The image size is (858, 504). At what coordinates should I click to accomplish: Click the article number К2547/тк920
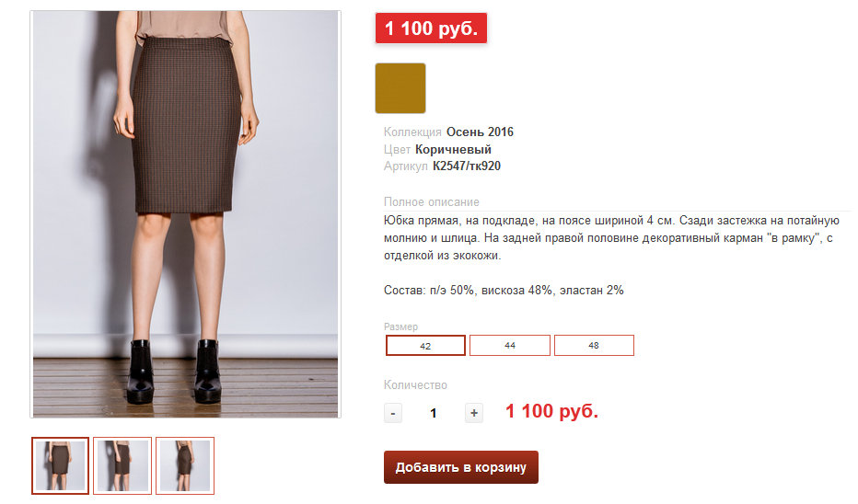tap(467, 166)
